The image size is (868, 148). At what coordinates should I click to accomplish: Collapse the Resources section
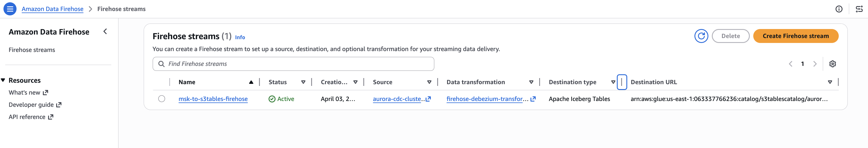(x=3, y=80)
